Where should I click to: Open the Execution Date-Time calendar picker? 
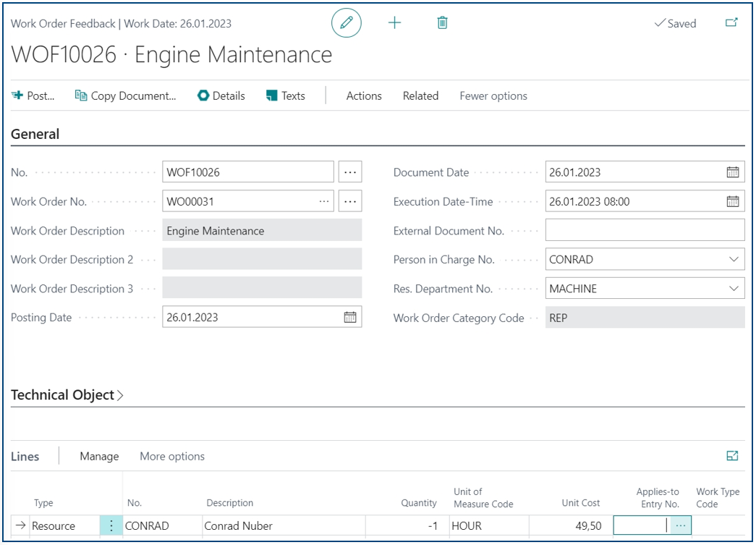(x=732, y=202)
